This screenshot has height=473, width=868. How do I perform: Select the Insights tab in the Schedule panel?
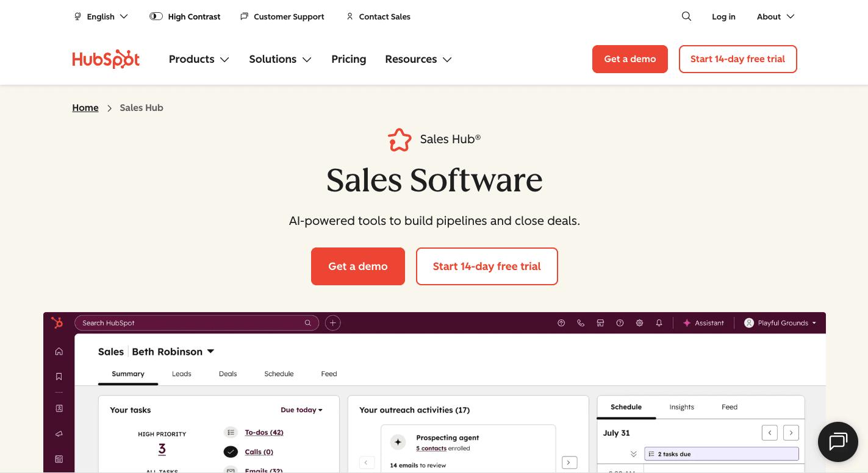pos(681,407)
